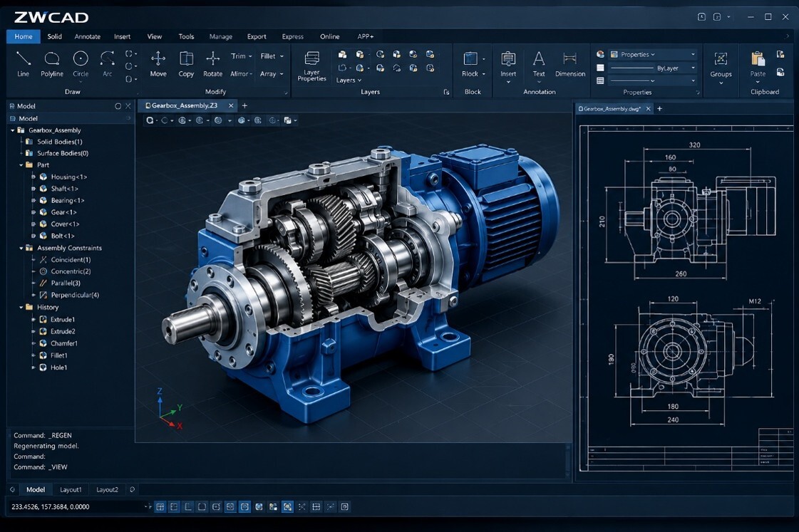The image size is (799, 532).
Task: Click the Parallel(3) constraint icon
Action: [x=43, y=283]
